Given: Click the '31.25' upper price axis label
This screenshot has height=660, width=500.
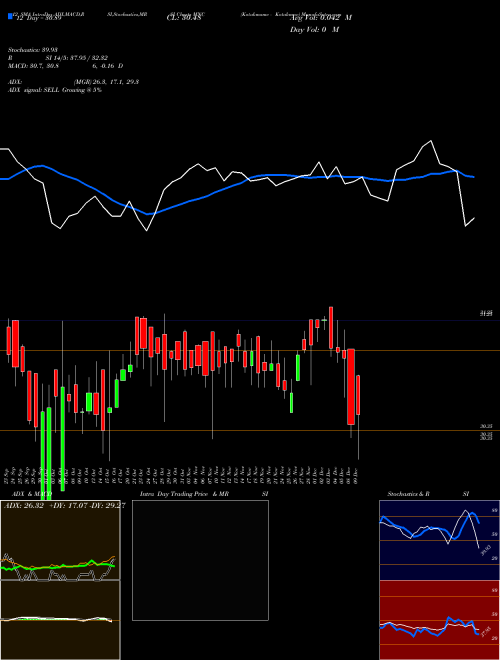Looking at the screenshot, I should click(x=487, y=314).
